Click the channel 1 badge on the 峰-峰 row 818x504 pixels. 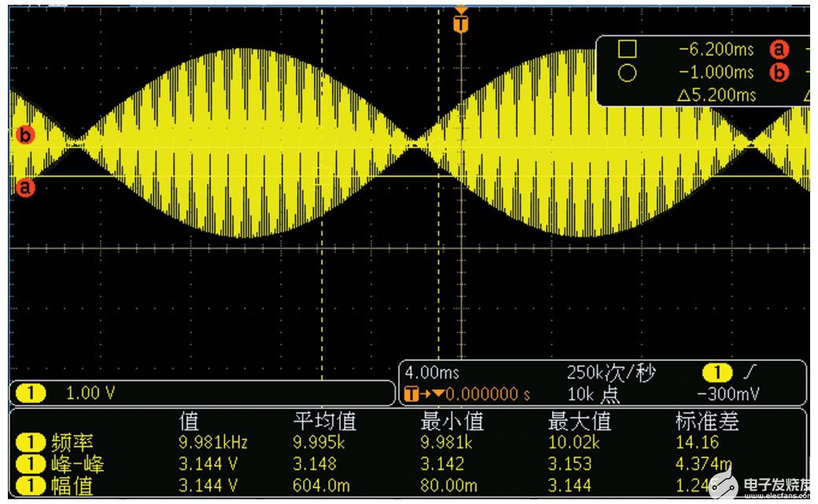[x=31, y=464]
